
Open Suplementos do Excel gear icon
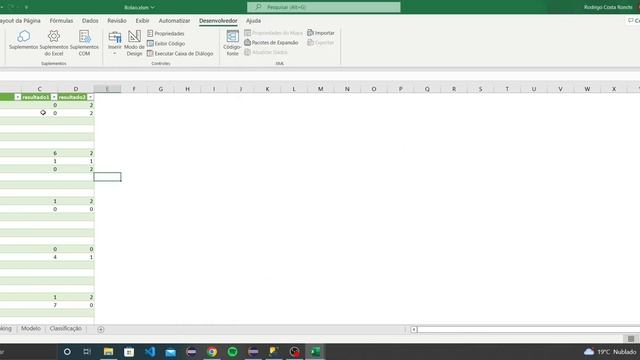pyautogui.click(x=53, y=42)
